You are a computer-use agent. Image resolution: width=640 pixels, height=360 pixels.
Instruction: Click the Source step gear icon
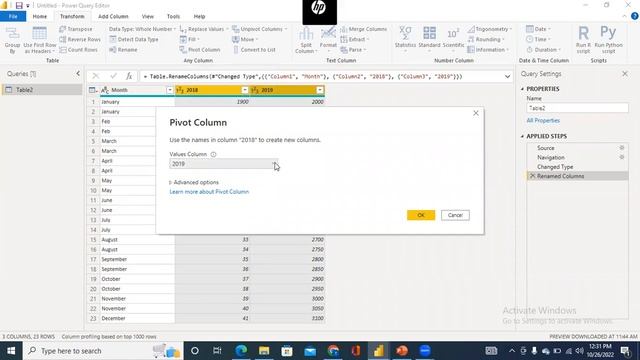[622, 148]
